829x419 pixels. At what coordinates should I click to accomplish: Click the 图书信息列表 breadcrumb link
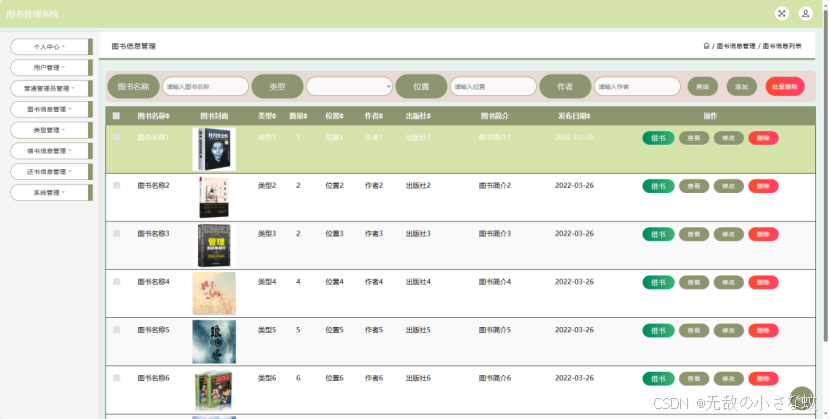point(782,46)
